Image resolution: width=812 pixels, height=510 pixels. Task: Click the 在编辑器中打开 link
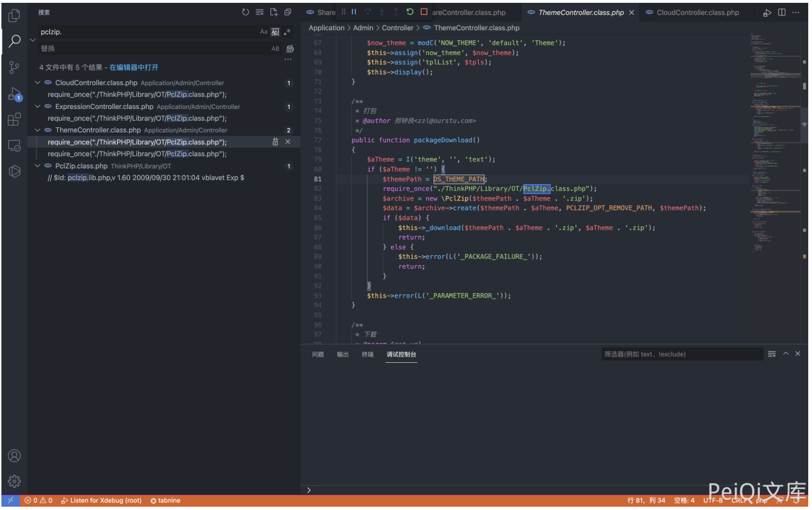134,67
